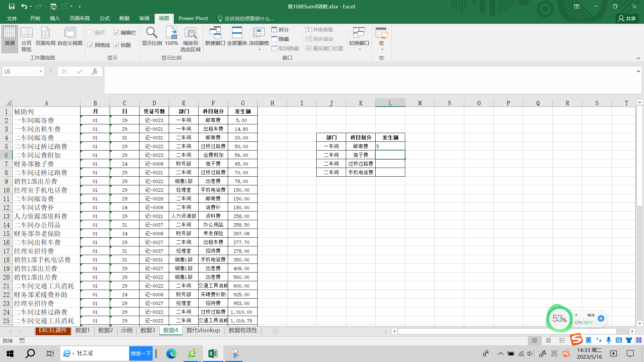The width and height of the screenshot is (644, 362).
Task: Open the File (文件) menu
Action: coord(12,18)
